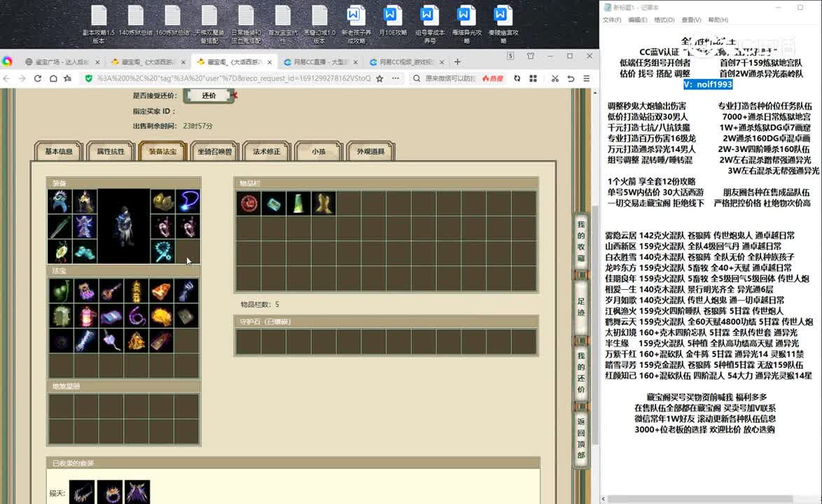Switch to the 网易CC直播 browser tab
The width and height of the screenshot is (822, 504).
[x=320, y=62]
